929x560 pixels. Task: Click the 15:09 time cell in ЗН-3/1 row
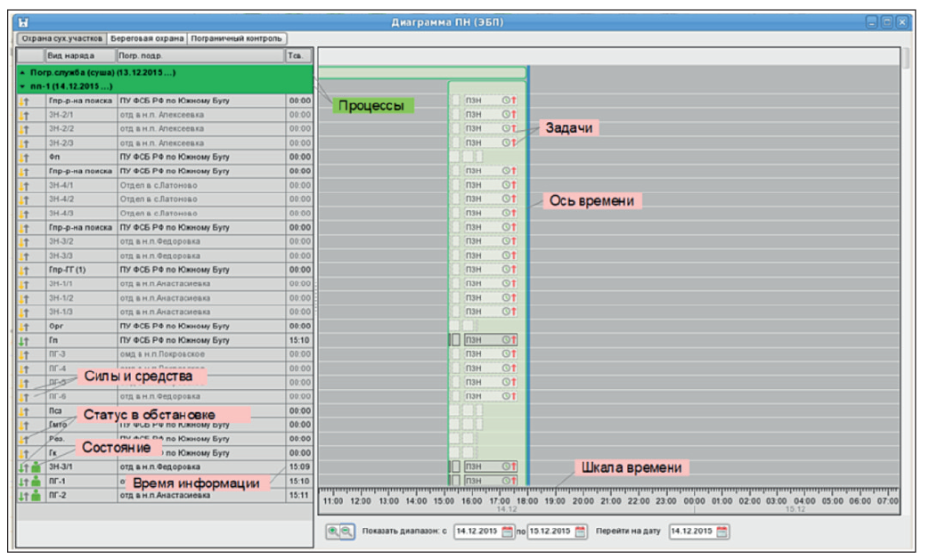pyautogui.click(x=299, y=467)
